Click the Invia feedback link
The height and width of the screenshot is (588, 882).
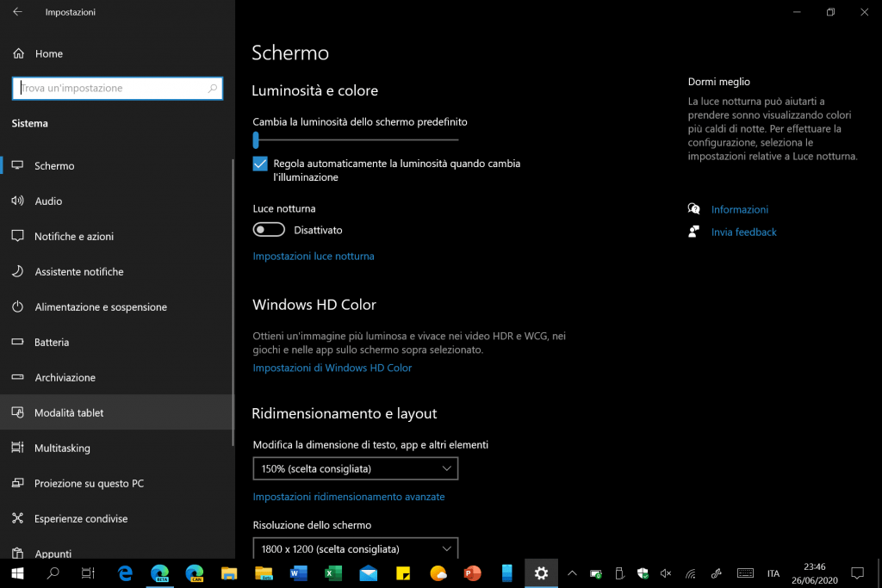[x=743, y=232]
